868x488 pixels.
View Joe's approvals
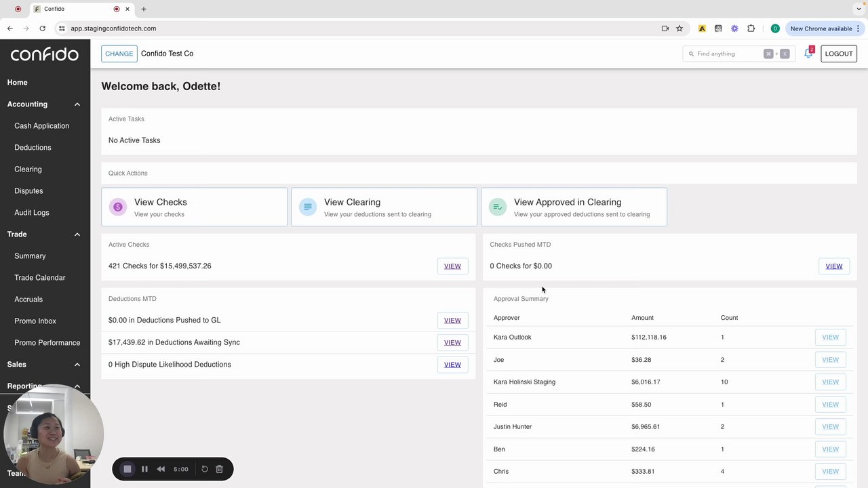pyautogui.click(x=830, y=360)
